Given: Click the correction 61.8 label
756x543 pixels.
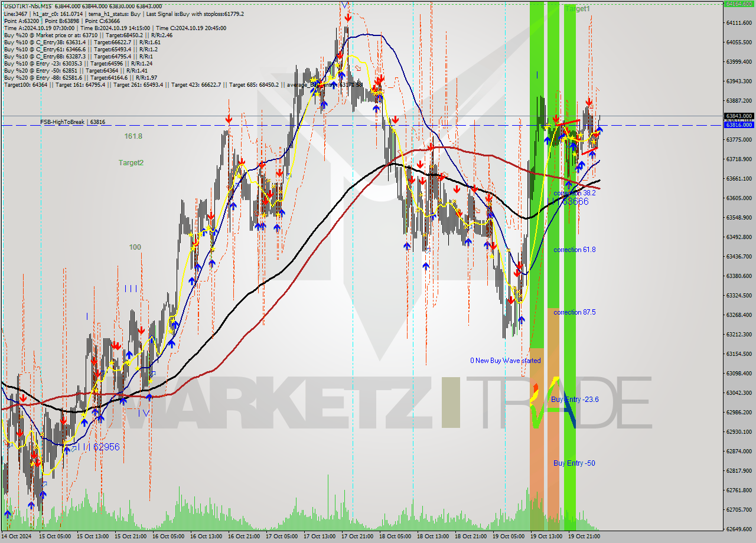Looking at the screenshot, I should (575, 250).
